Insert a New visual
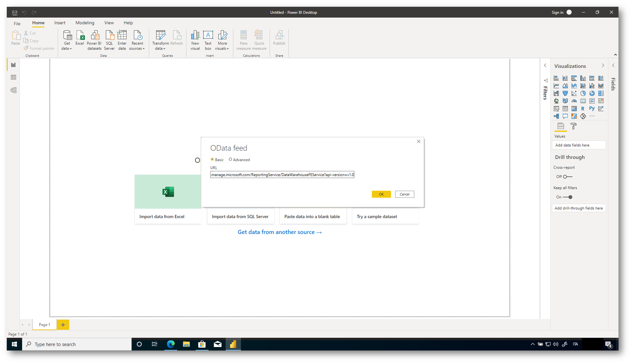The image size is (632, 364). 195,40
